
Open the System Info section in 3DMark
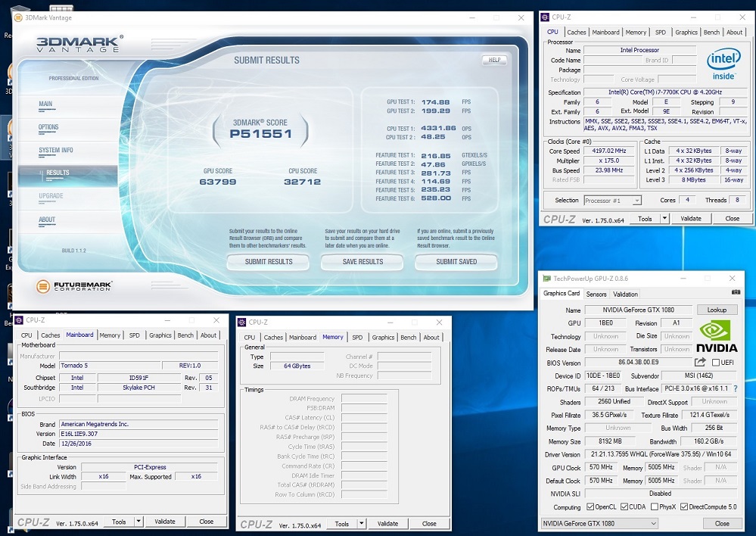[56, 151]
